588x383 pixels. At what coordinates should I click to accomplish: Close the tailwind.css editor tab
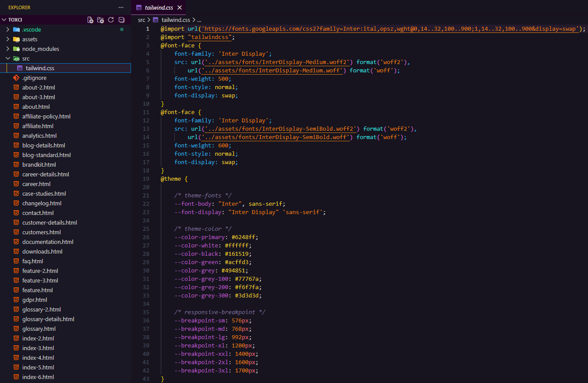[180, 7]
